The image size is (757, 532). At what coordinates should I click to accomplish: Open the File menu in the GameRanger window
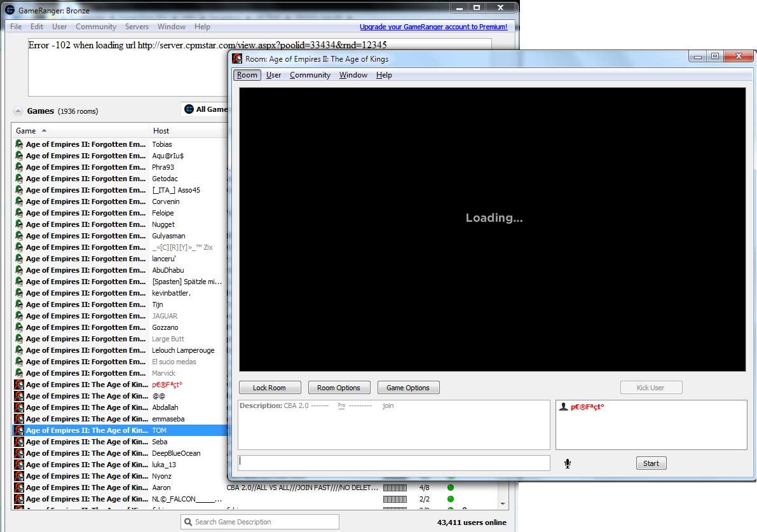point(16,27)
